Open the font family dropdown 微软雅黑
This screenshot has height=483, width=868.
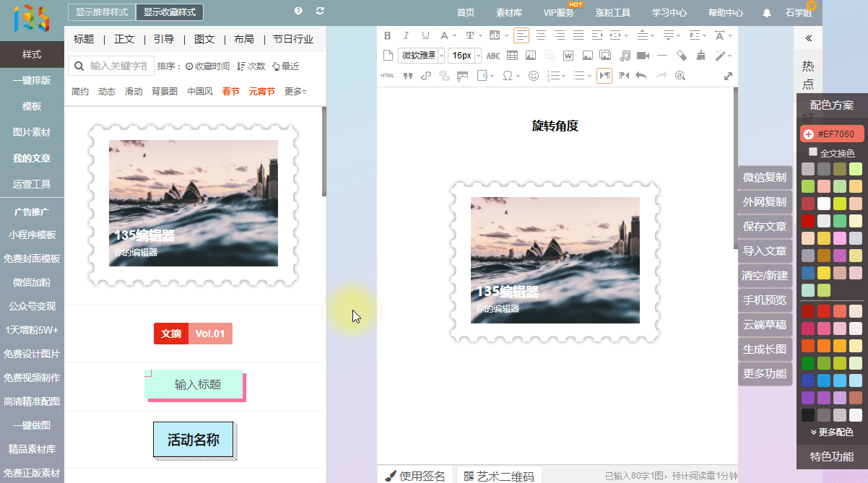421,56
